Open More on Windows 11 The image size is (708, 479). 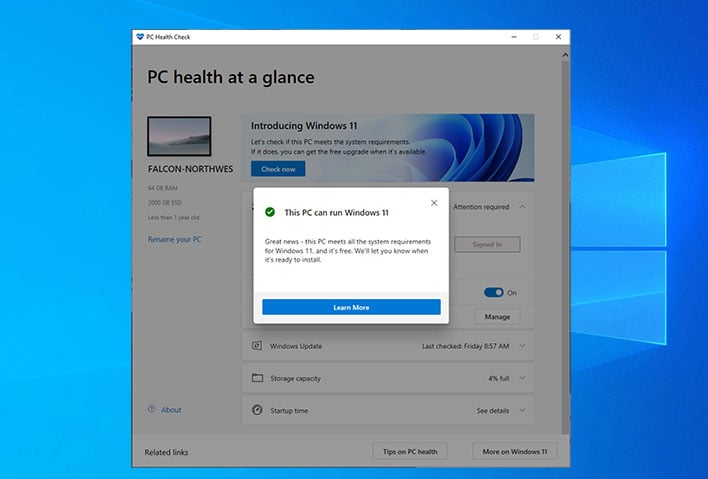(515, 451)
